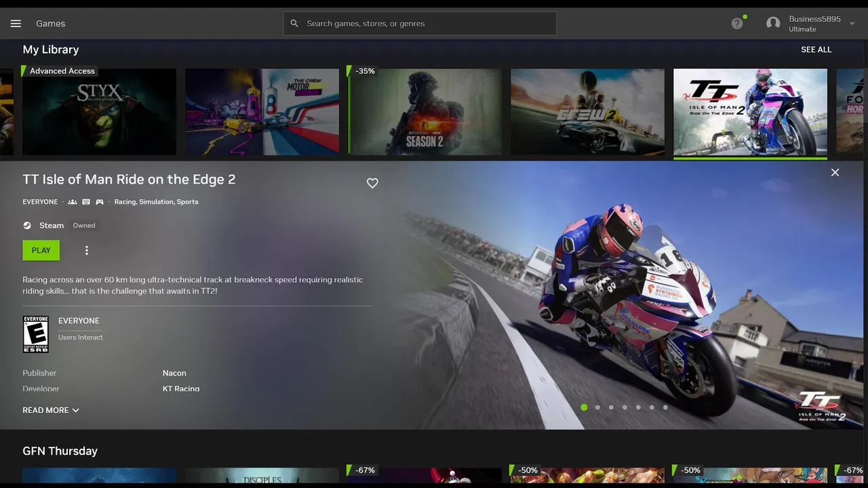Image resolution: width=868 pixels, height=488 pixels.
Task: Click the GFN Thursday section heading
Action: click(x=60, y=451)
